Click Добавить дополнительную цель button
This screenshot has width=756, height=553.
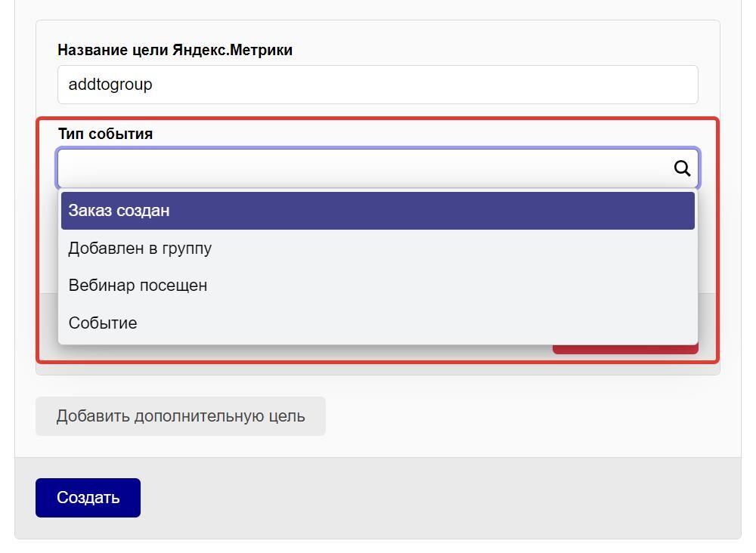(x=181, y=416)
